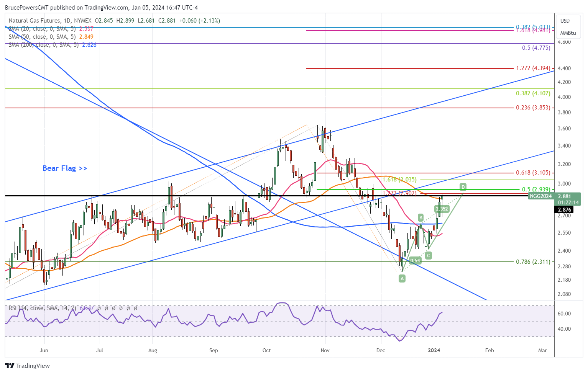Image resolution: width=588 pixels, height=374 pixels.
Task: Click the Dec label on time axis
Action: click(381, 350)
